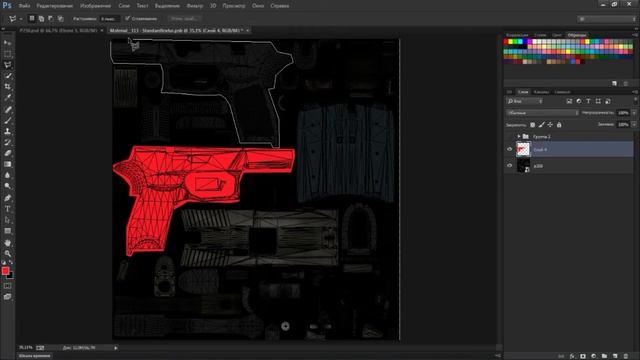Hide the a200 layer via eye icon
The image size is (640, 360).
pos(509,166)
